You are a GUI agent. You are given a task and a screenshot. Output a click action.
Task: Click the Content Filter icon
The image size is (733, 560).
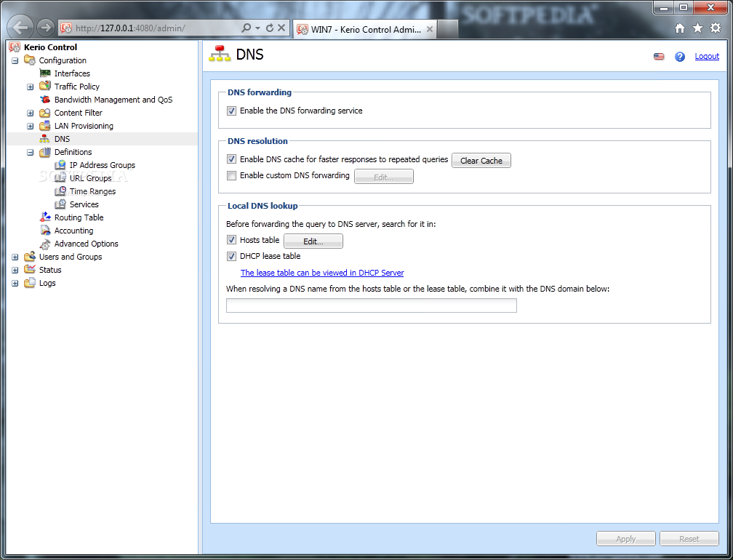point(45,113)
